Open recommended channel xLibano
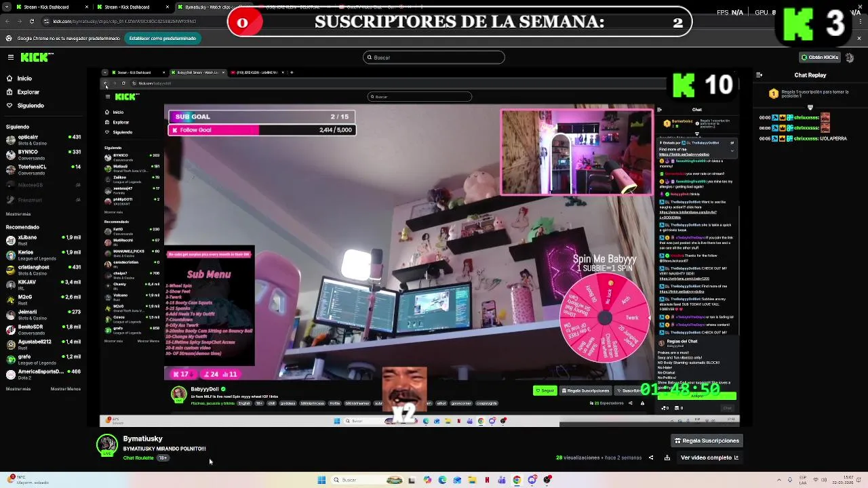Screen dimensions: 868x488 (43, 240)
